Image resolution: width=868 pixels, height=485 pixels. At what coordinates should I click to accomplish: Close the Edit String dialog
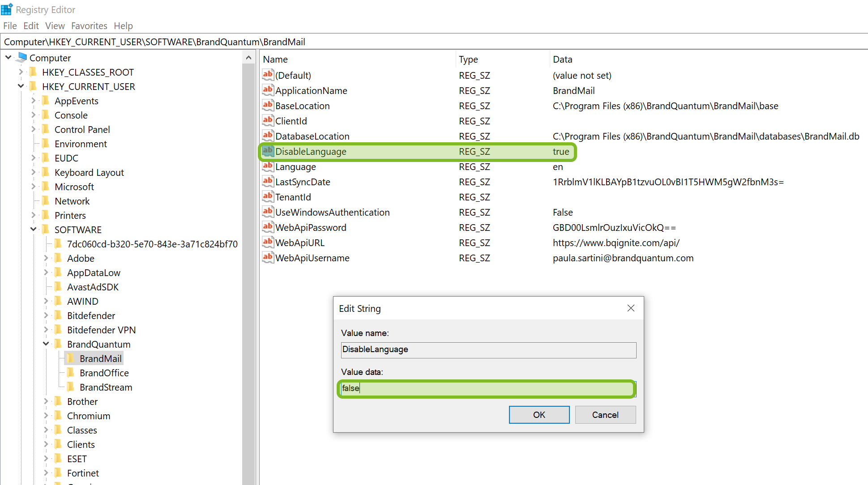click(x=631, y=308)
